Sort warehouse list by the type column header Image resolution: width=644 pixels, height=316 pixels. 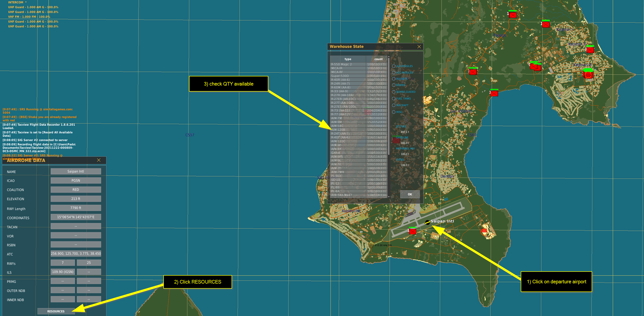[x=348, y=59]
